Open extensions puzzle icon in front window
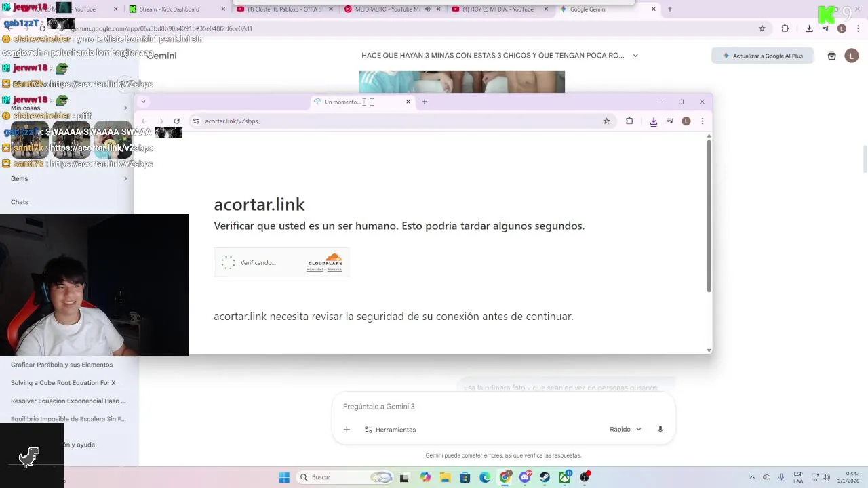 (629, 121)
